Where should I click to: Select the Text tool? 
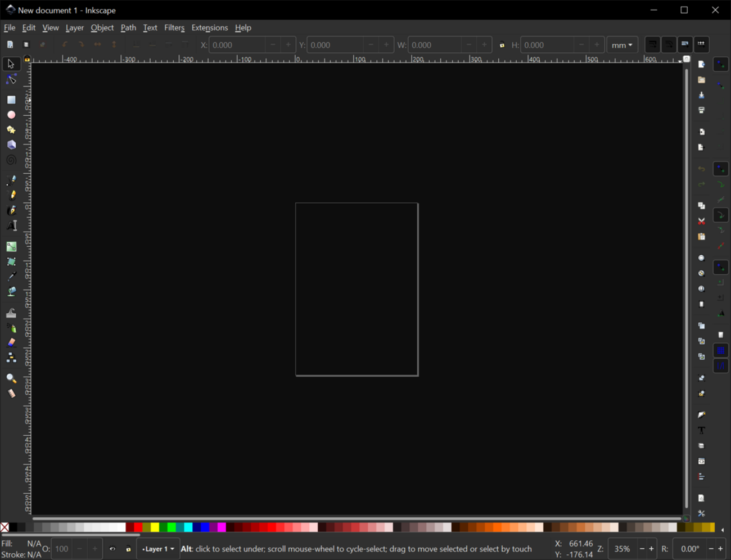pyautogui.click(x=11, y=226)
